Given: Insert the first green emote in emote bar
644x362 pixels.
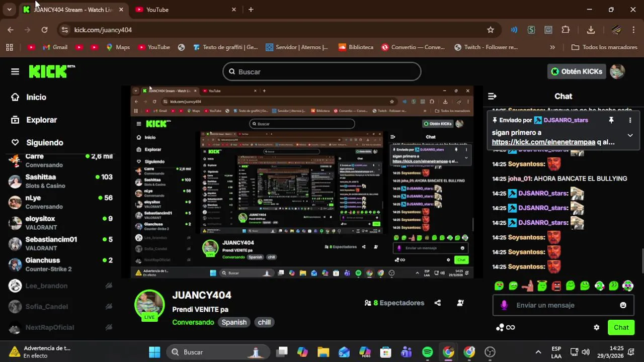Looking at the screenshot, I should pos(499,286).
